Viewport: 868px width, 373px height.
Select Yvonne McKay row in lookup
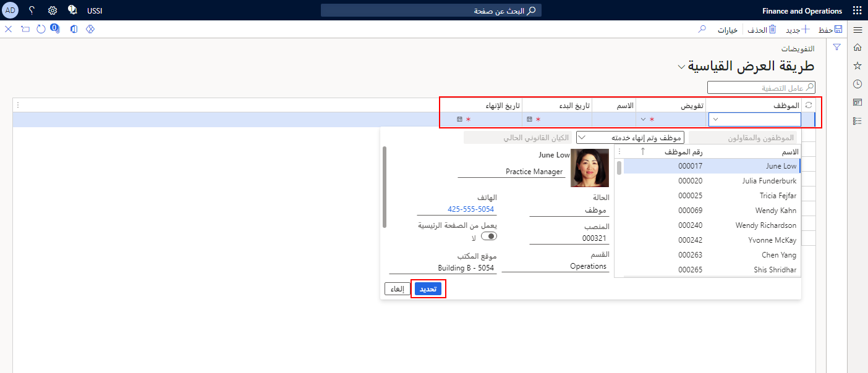712,240
